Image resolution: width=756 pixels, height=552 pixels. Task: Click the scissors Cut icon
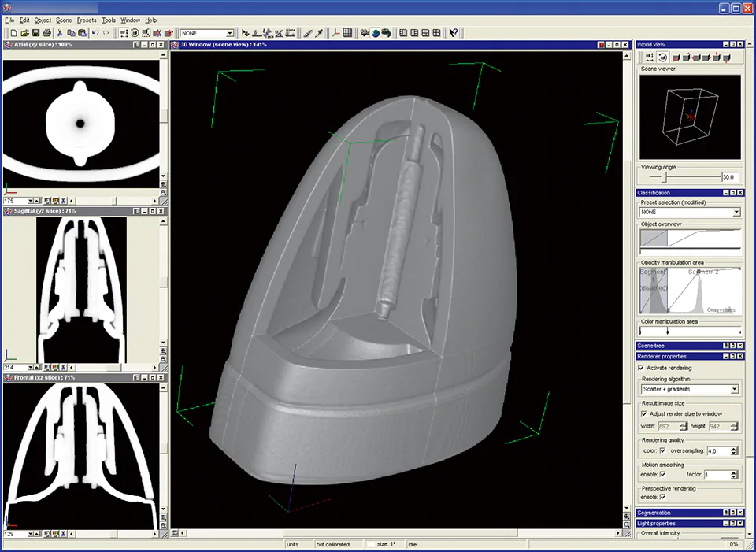click(x=60, y=33)
